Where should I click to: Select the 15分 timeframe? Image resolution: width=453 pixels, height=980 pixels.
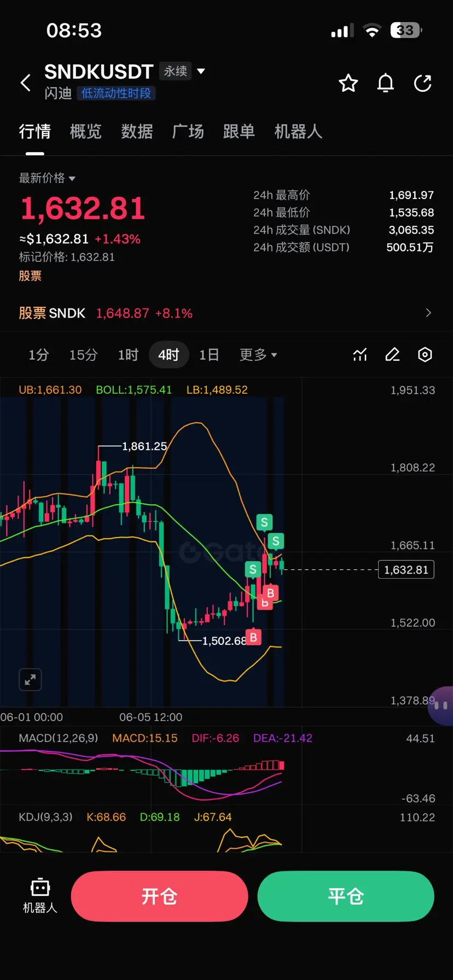point(83,355)
